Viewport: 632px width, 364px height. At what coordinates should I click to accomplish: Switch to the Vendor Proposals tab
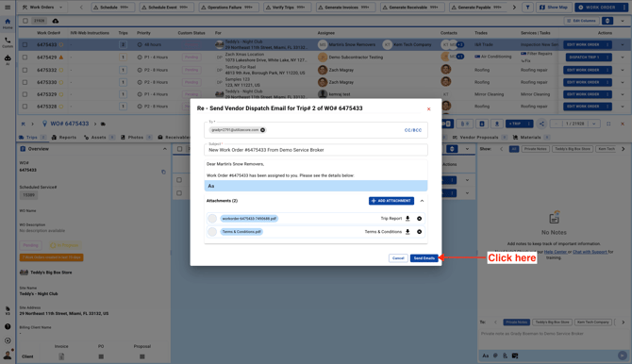pos(479,138)
